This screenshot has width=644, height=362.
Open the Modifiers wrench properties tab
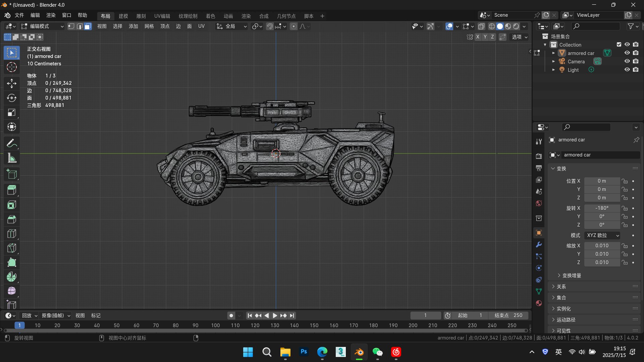point(539,245)
